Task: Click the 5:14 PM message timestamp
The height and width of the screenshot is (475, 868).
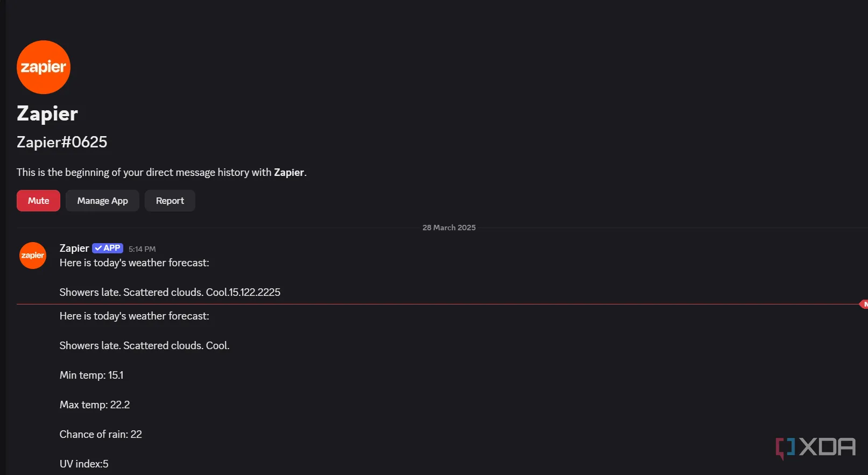Action: (142, 249)
